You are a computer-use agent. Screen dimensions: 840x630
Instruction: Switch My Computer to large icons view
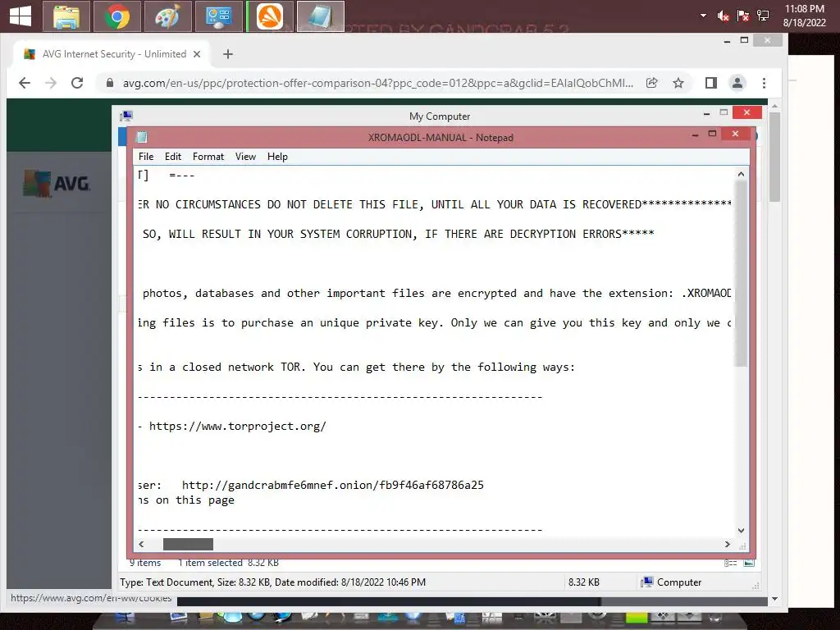point(749,563)
